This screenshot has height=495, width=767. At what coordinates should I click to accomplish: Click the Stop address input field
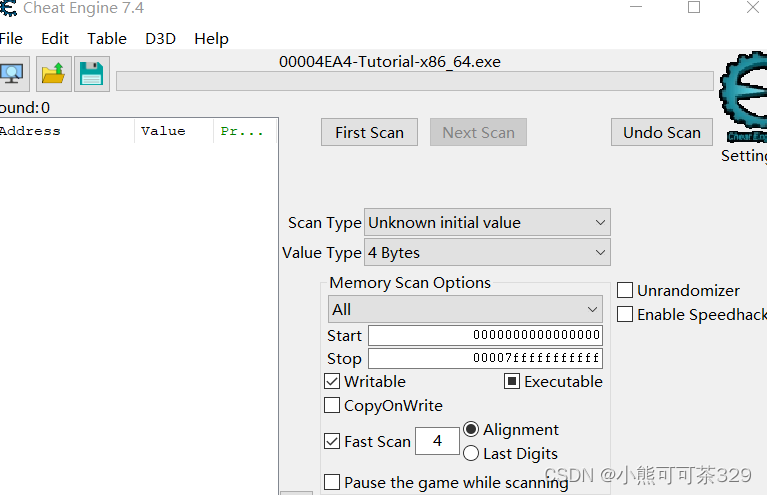pos(485,358)
